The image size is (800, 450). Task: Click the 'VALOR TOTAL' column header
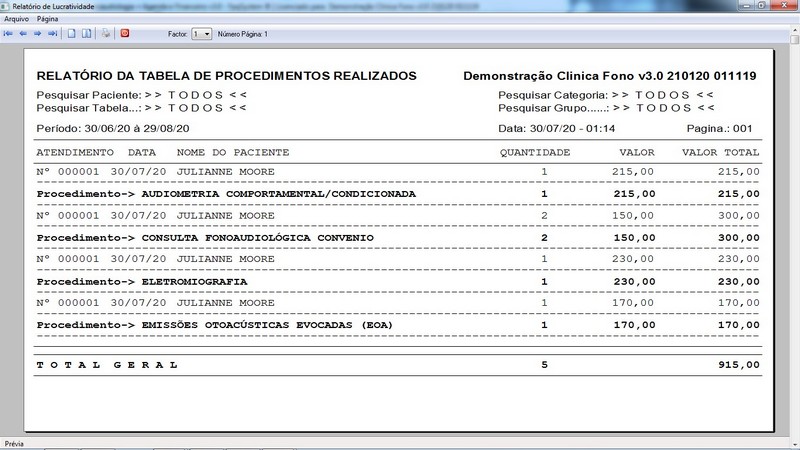point(720,153)
